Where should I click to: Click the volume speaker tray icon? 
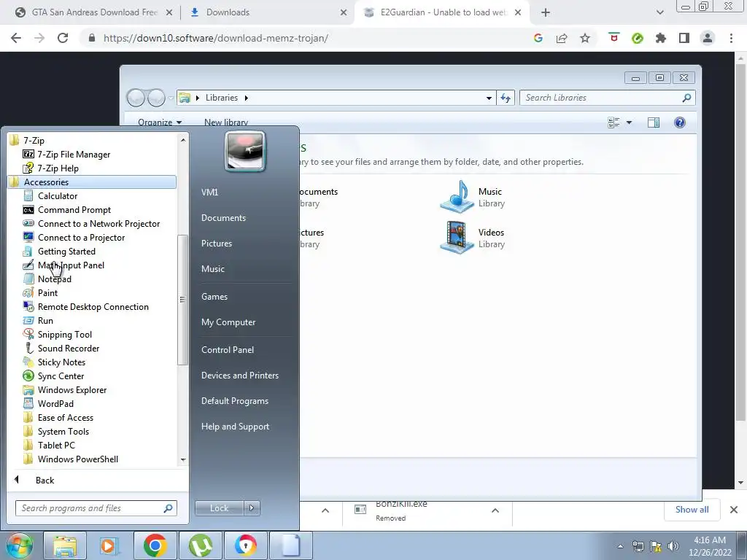pyautogui.click(x=673, y=546)
